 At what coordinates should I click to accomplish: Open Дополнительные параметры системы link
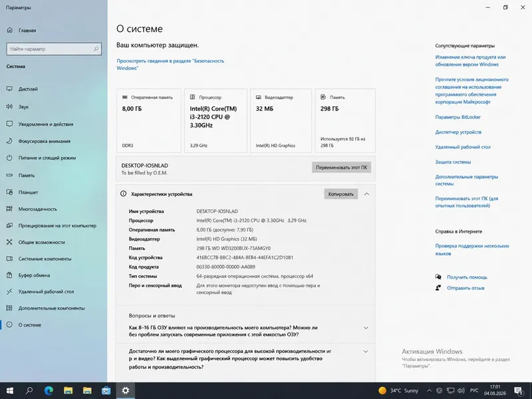coord(467,180)
